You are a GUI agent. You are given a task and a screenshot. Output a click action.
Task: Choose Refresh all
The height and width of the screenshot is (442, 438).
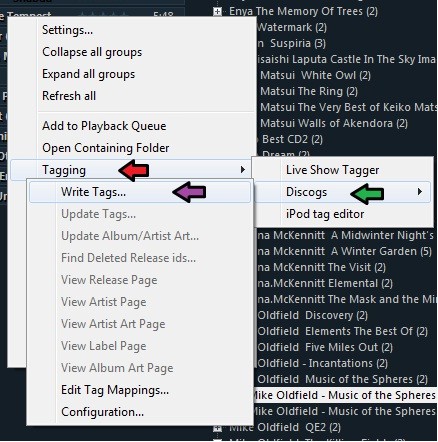[x=69, y=96]
